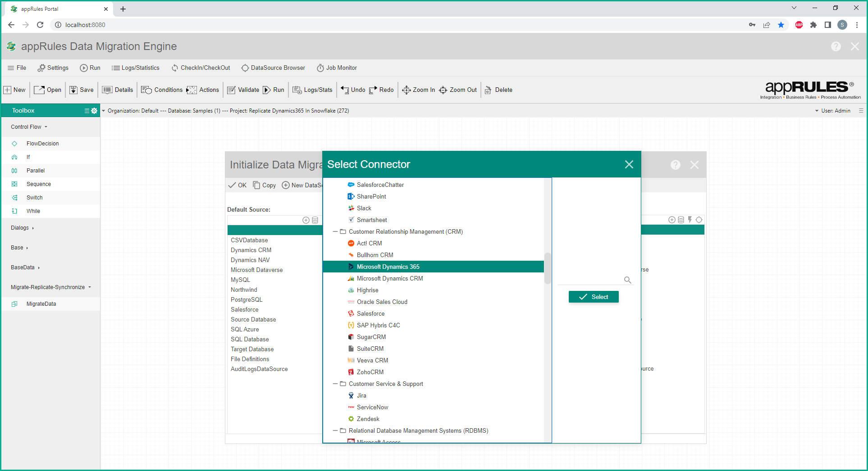
Task: Undo the last action
Action: 353,90
